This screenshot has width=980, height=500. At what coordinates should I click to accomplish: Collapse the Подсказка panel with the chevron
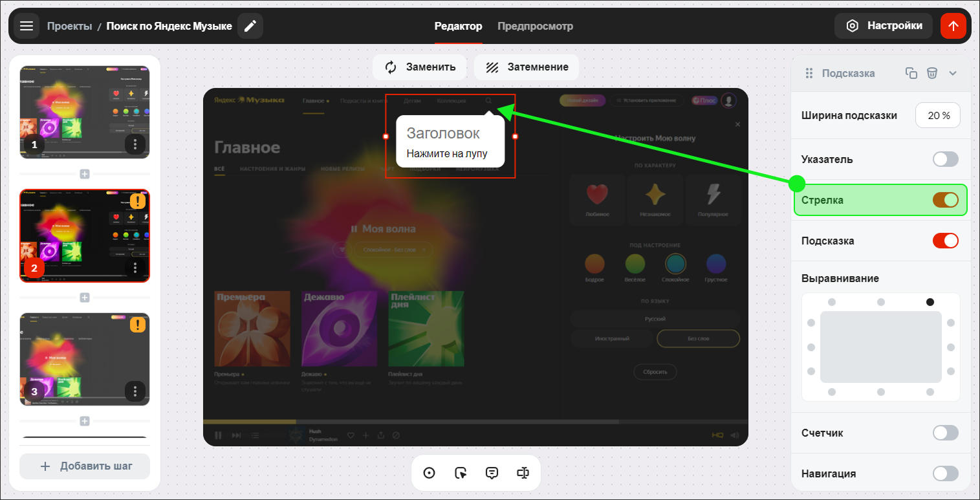[x=953, y=73]
